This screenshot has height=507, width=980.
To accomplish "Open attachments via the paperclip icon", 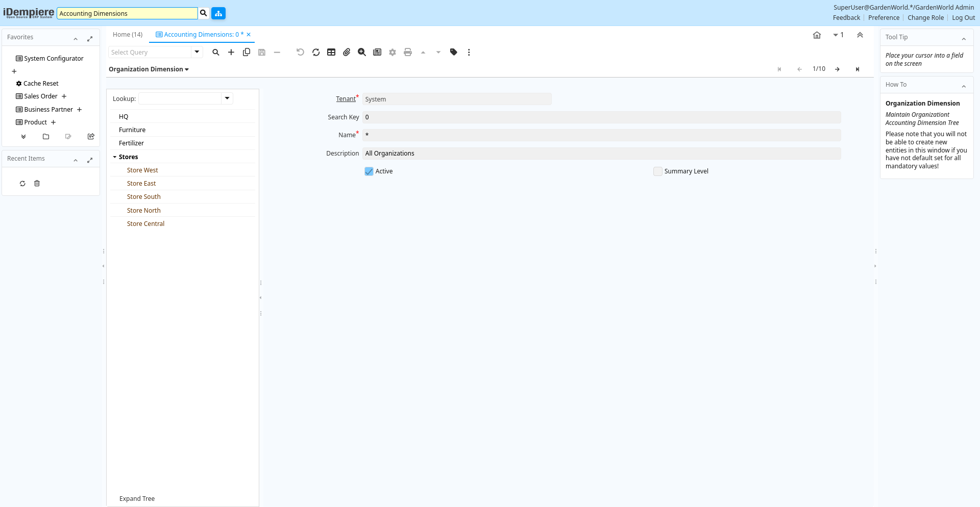I will coord(347,52).
